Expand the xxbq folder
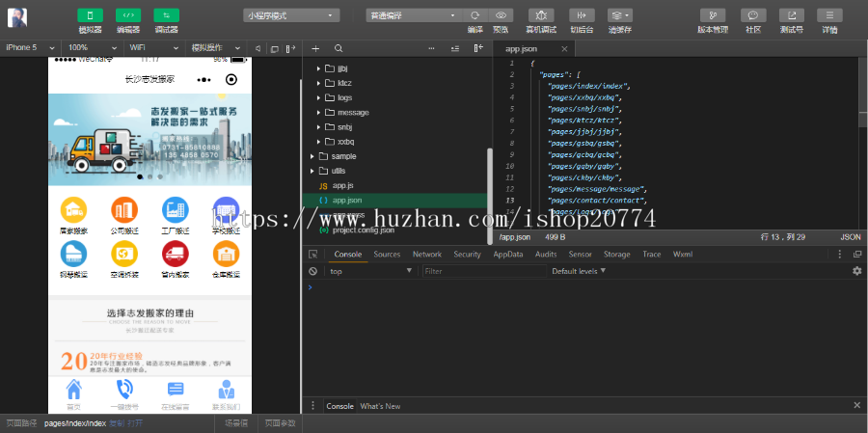Image resolution: width=868 pixels, height=433 pixels. pos(319,142)
